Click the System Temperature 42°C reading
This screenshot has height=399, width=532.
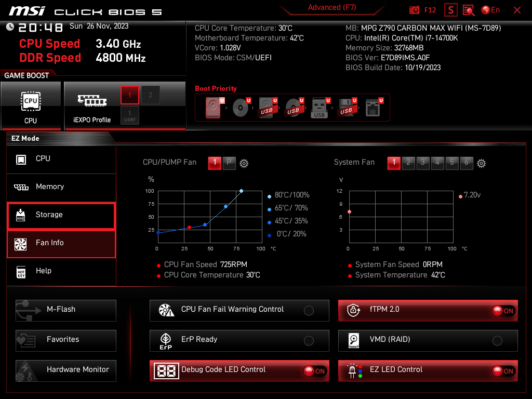point(400,275)
